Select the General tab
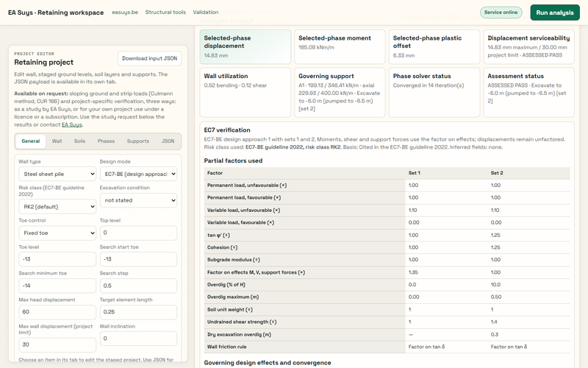The width and height of the screenshot is (588, 368). pyautogui.click(x=31, y=141)
